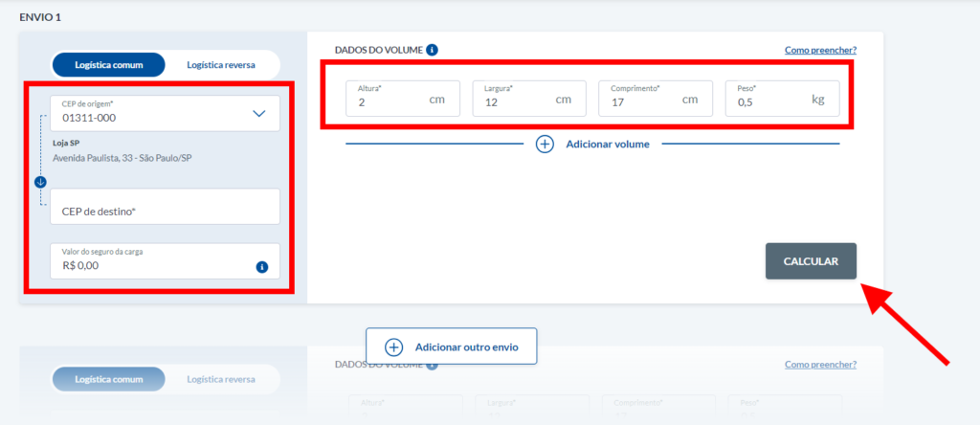The height and width of the screenshot is (425, 980).
Task: Click the Adicionar volume label
Action: coord(608,145)
